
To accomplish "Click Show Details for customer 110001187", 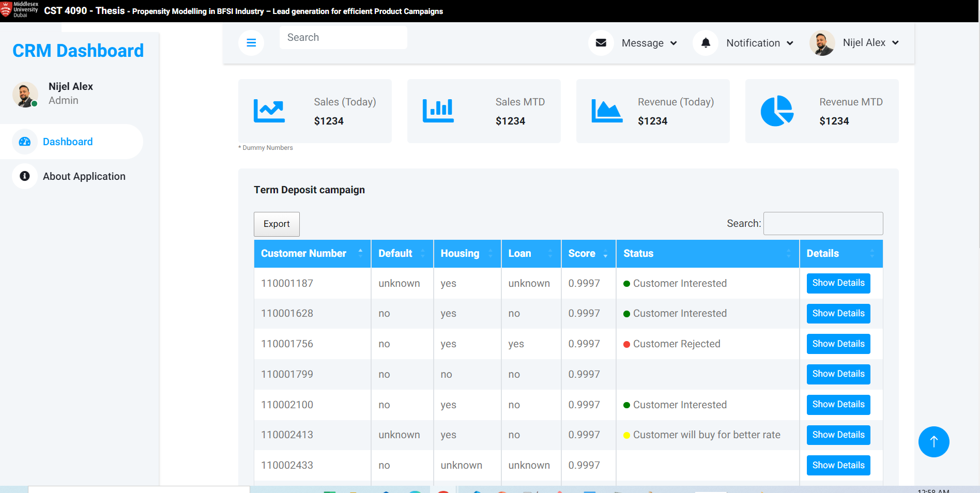I will coord(838,283).
